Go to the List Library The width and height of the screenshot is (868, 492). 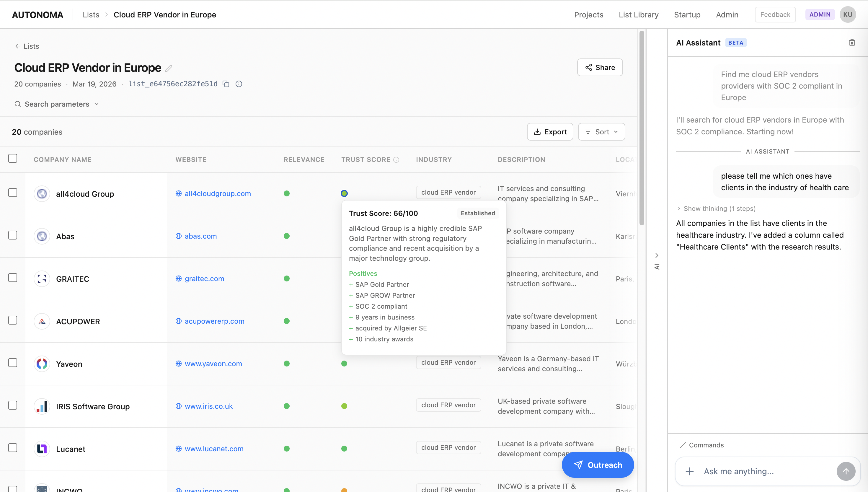point(638,14)
